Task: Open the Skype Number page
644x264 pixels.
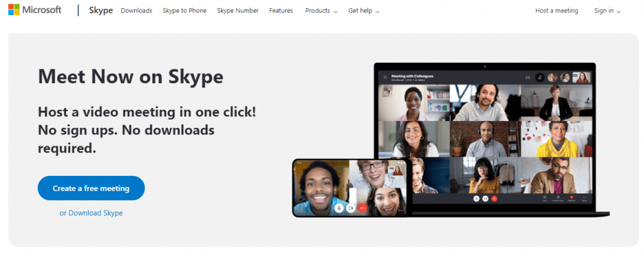Action: [238, 11]
